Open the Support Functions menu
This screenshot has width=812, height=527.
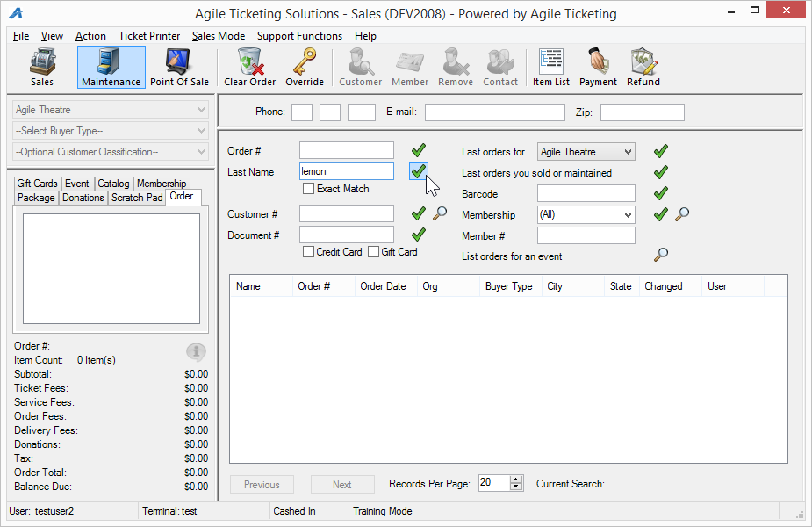coord(300,36)
